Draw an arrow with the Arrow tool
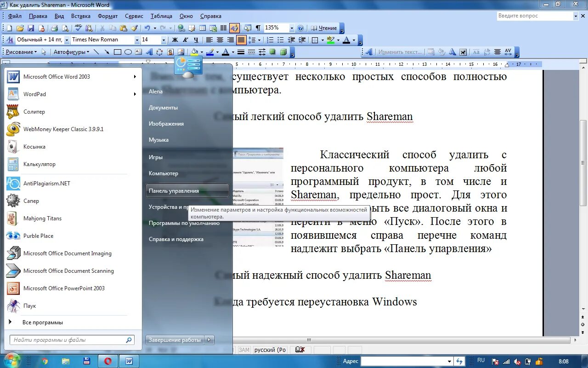This screenshot has width=588, height=368. [x=107, y=52]
